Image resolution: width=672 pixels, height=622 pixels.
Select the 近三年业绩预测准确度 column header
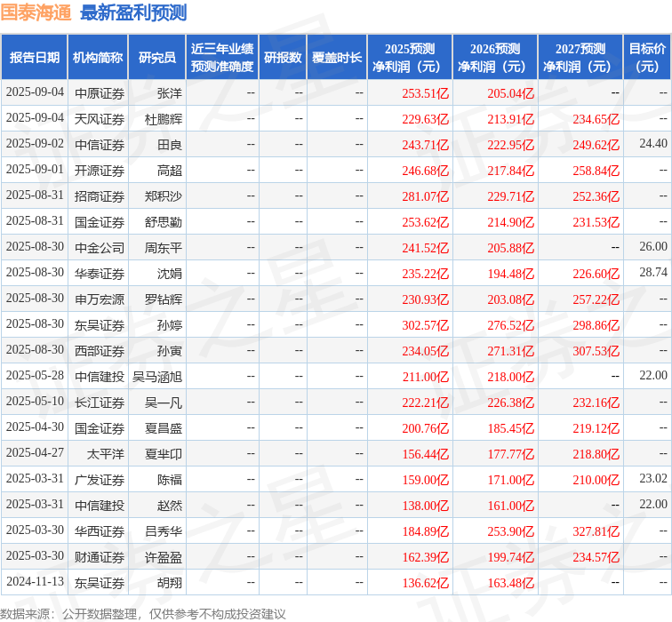(222, 58)
